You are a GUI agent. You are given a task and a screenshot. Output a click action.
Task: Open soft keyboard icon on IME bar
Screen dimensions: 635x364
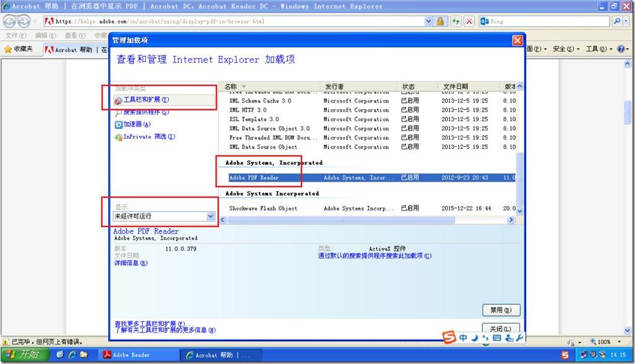[497, 337]
